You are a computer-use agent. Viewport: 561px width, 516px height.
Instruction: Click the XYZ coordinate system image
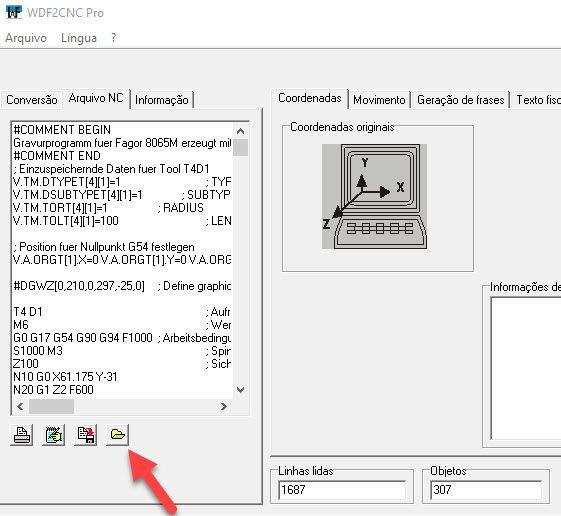pos(374,196)
